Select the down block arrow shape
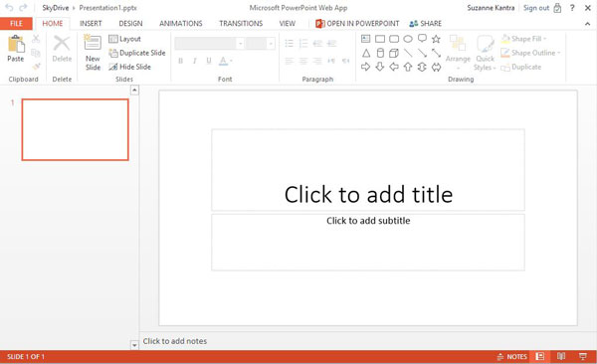Image resolution: width=597 pixels, height=364 pixels. 380,67
